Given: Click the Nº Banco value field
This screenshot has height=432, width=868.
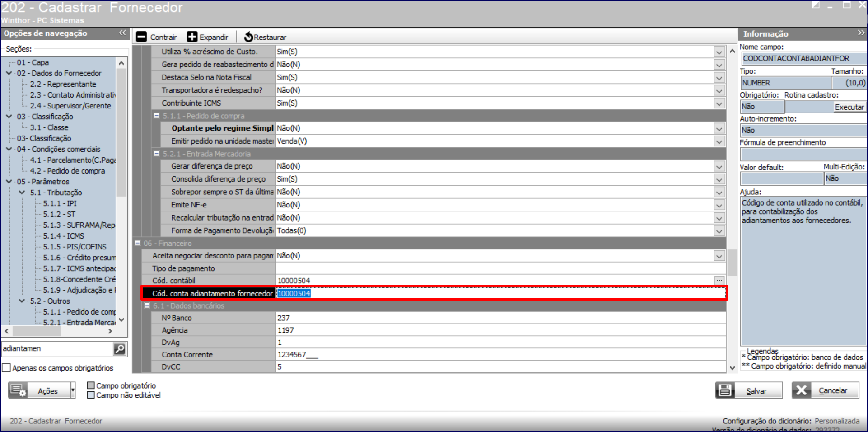Looking at the screenshot, I should point(501,318).
